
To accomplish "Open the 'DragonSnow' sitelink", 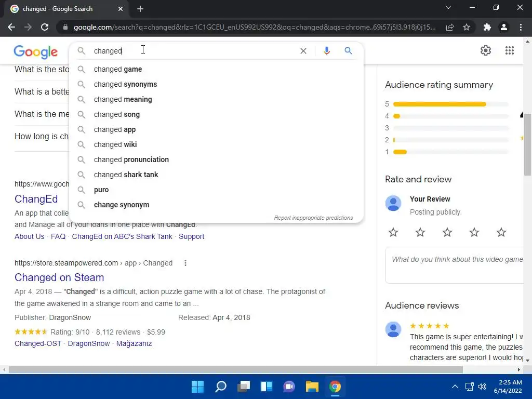I will (89, 343).
